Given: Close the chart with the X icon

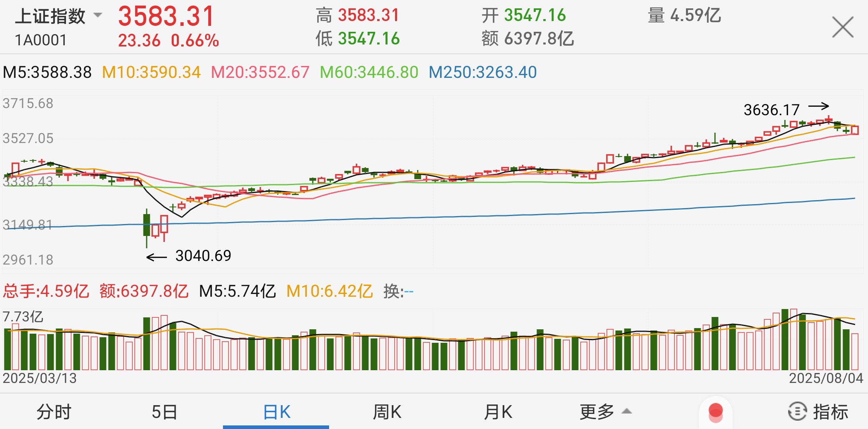Looking at the screenshot, I should point(843,27).
